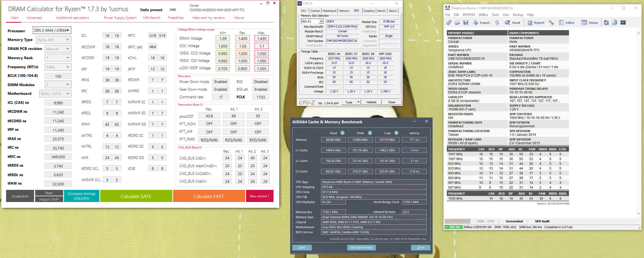Click Export in Thaiphoon Burner toolbar
Image resolution: width=644 pixels, height=258 pixels.
(481, 23)
